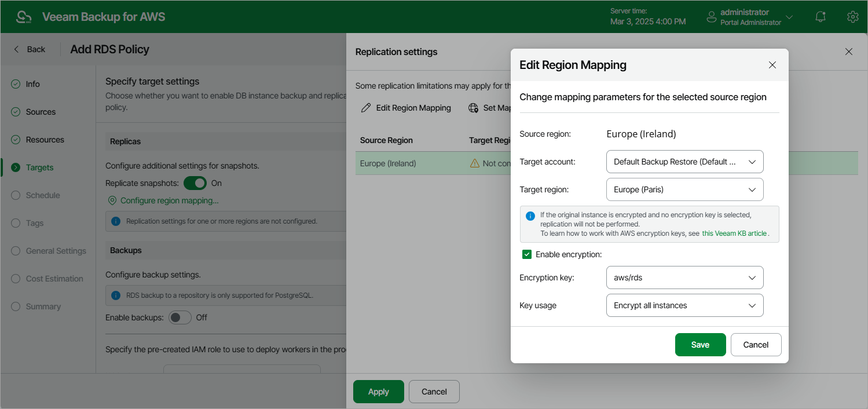Turn on the Enable backups toggle
Image resolution: width=868 pixels, height=409 pixels.
click(x=180, y=317)
